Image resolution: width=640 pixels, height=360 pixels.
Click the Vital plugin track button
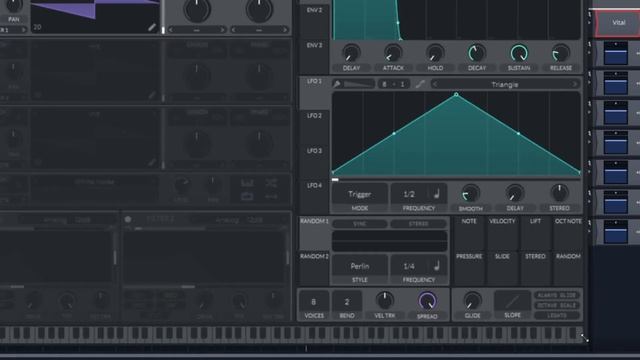pos(619,23)
